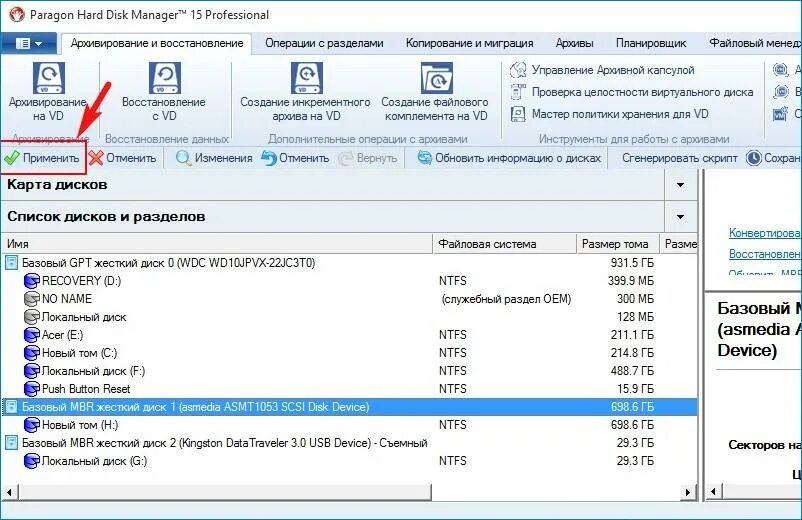Open Создание файлового комплемента на VD
The image size is (802, 520).
point(436,93)
